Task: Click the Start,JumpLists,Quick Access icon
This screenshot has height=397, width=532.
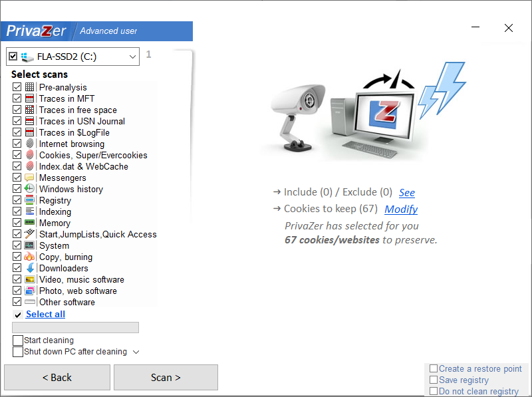Action: pos(29,234)
